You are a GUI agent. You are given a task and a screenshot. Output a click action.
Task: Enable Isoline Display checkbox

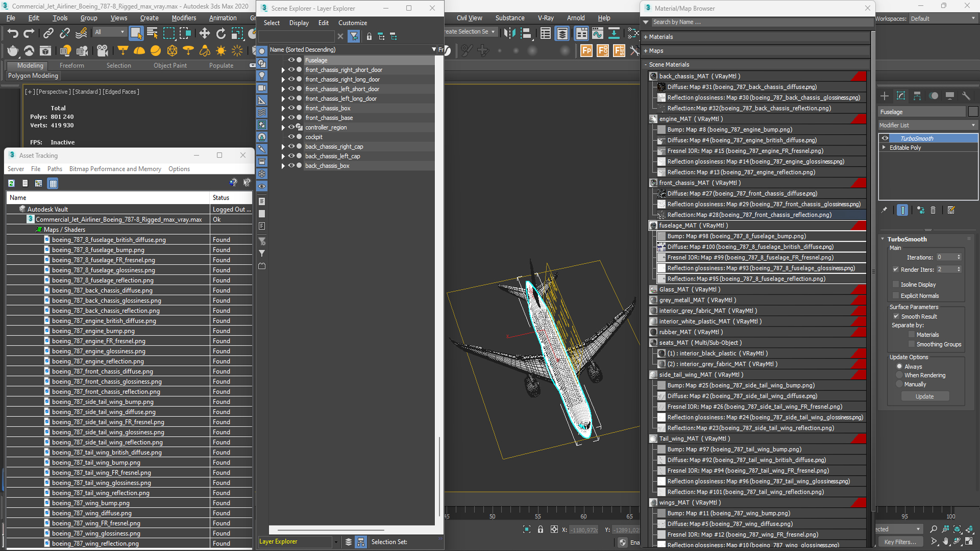pos(896,284)
